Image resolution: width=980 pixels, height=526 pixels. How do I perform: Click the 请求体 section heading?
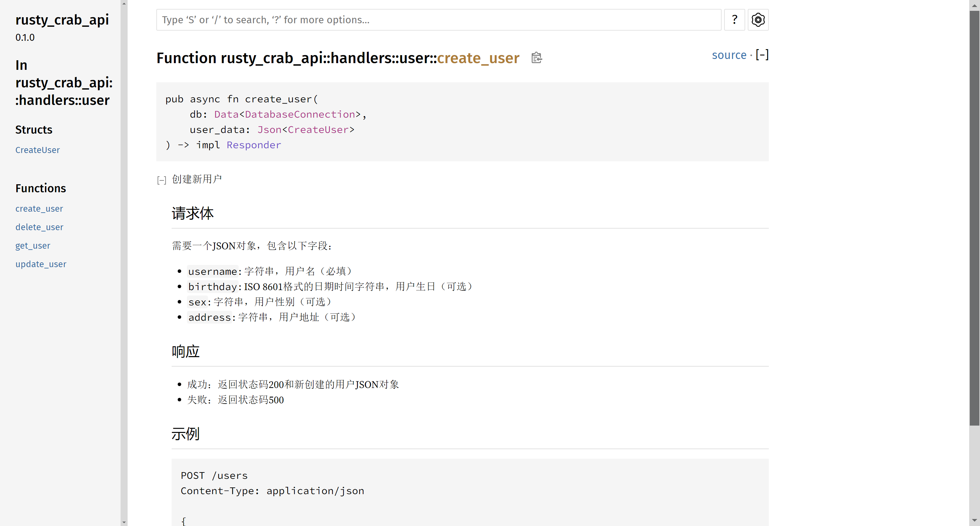pos(192,213)
